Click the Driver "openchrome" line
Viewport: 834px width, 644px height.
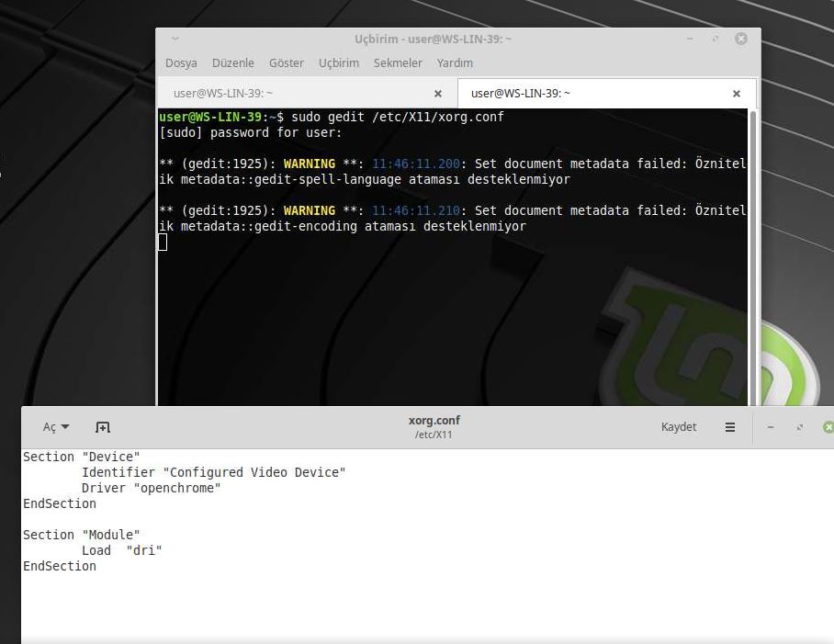point(151,488)
